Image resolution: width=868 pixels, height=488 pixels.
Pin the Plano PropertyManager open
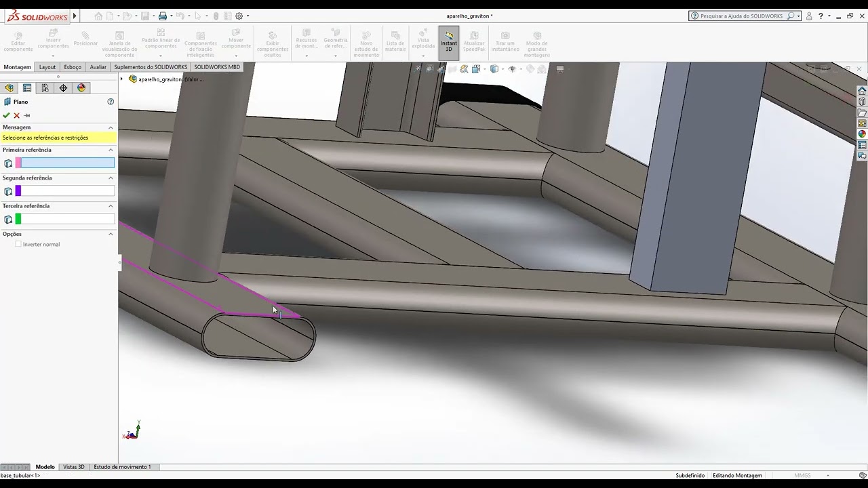point(27,115)
